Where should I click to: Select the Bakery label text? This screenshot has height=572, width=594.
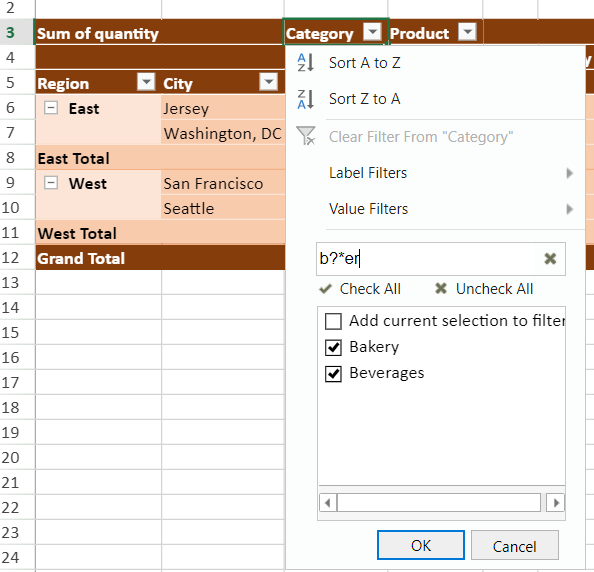tap(374, 347)
